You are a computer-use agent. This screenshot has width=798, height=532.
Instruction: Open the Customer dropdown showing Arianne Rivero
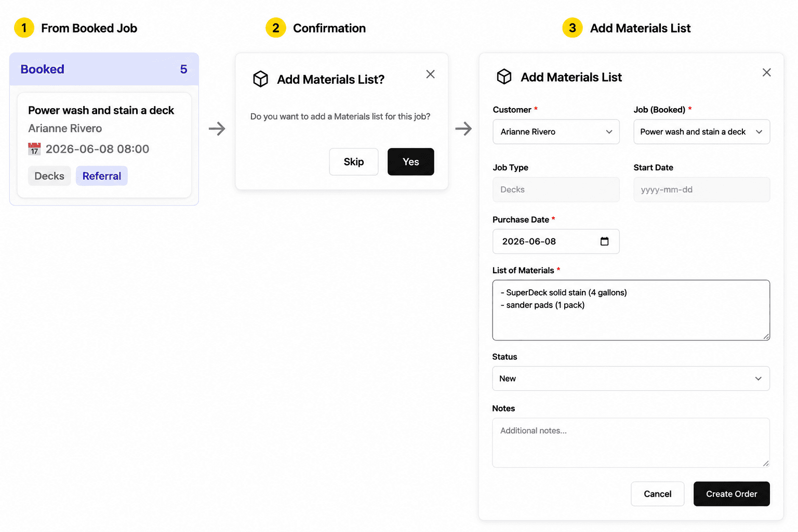coord(556,132)
